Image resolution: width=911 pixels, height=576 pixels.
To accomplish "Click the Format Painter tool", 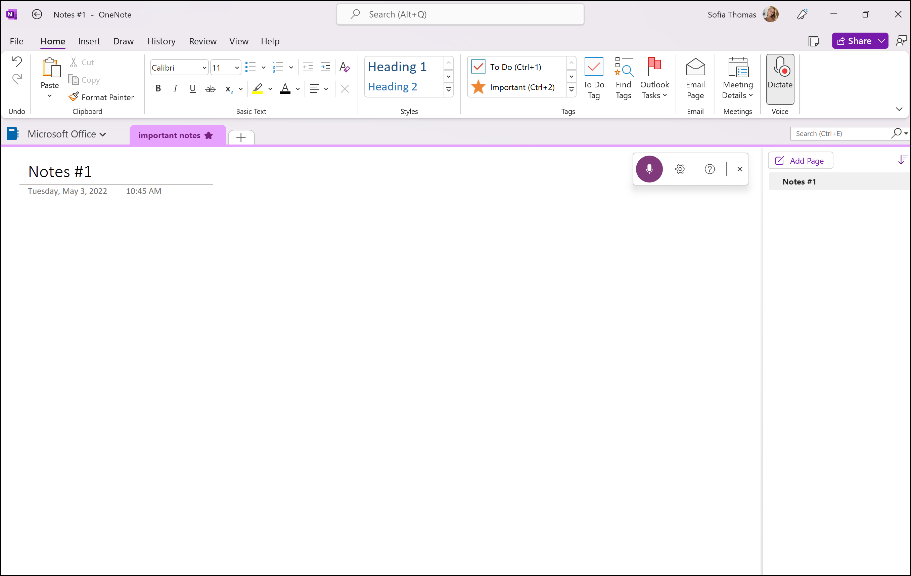I will coord(101,97).
